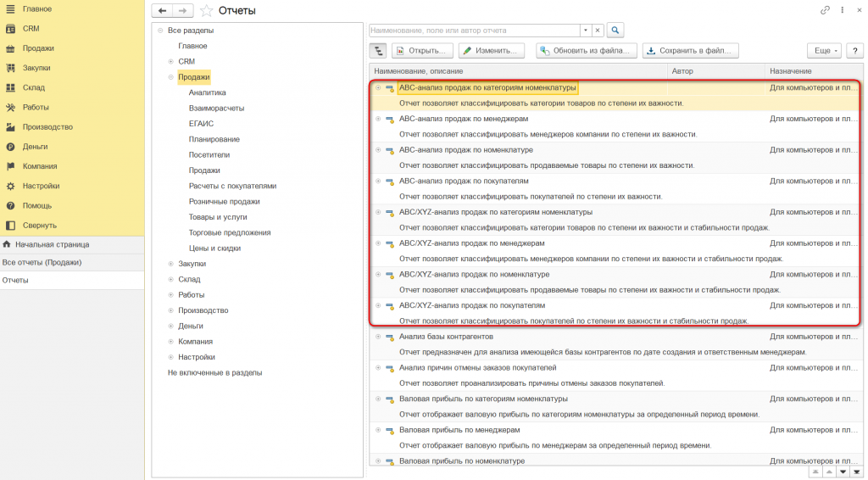868x480 pixels.
Task: Open the Продажи sidebar menu section
Action: click(38, 48)
